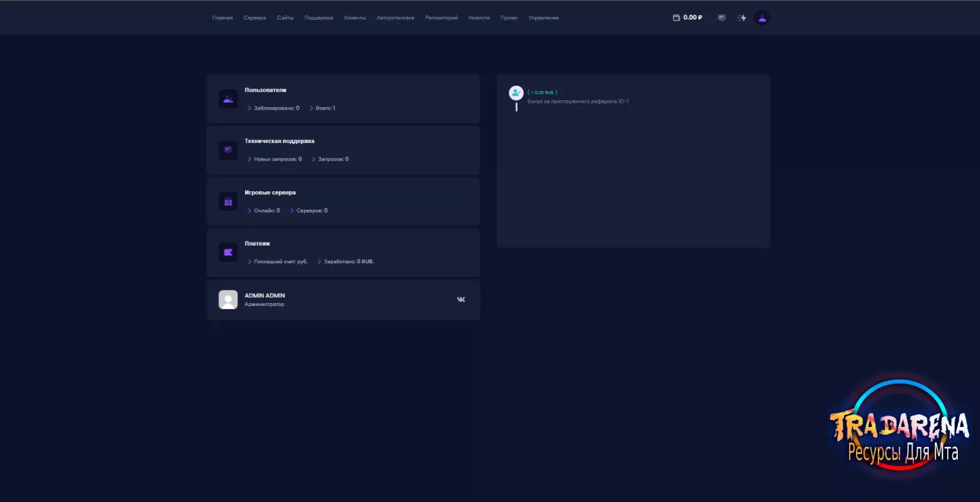The width and height of the screenshot is (980, 502).
Task: Click the Игровые сервера card icon
Action: (x=228, y=201)
